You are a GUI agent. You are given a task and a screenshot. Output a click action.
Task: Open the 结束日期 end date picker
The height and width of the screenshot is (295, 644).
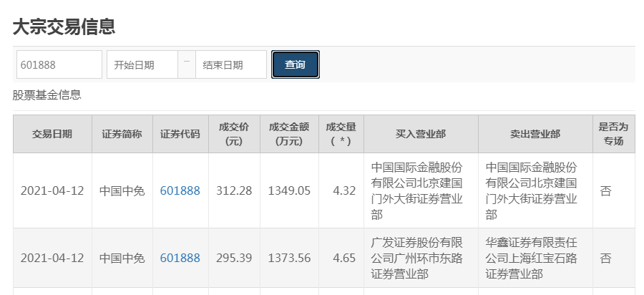(230, 64)
